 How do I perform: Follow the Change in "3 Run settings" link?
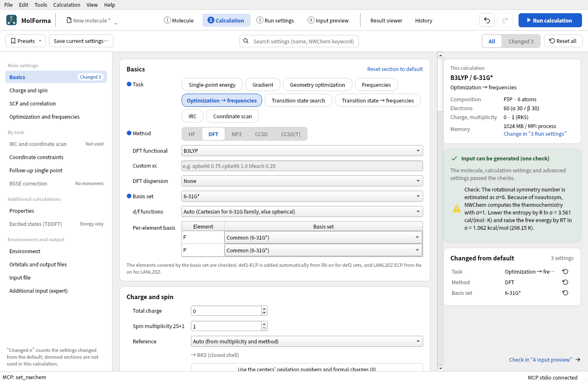(535, 134)
